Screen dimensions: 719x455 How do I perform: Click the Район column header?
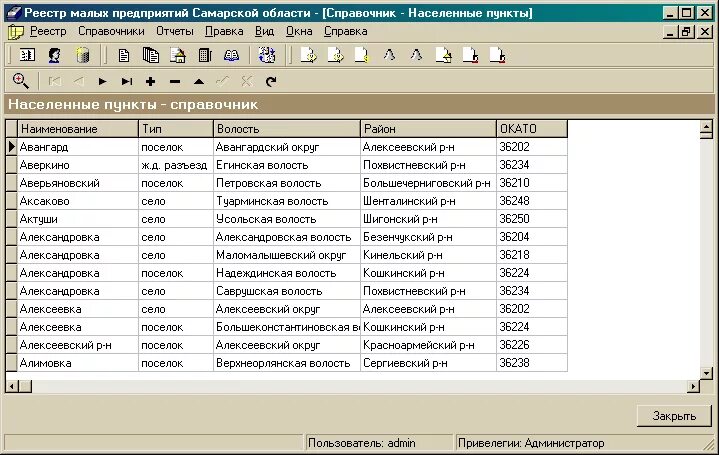pos(428,129)
